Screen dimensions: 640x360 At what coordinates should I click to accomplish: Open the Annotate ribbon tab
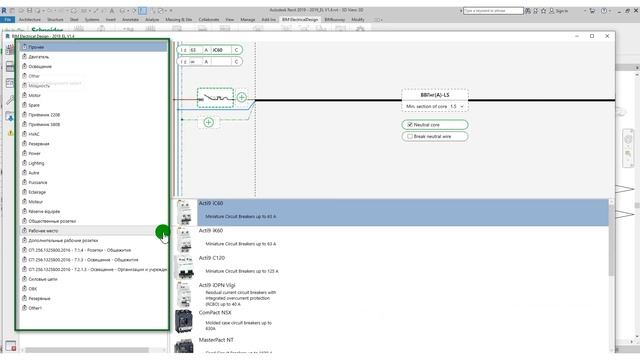tap(131, 20)
